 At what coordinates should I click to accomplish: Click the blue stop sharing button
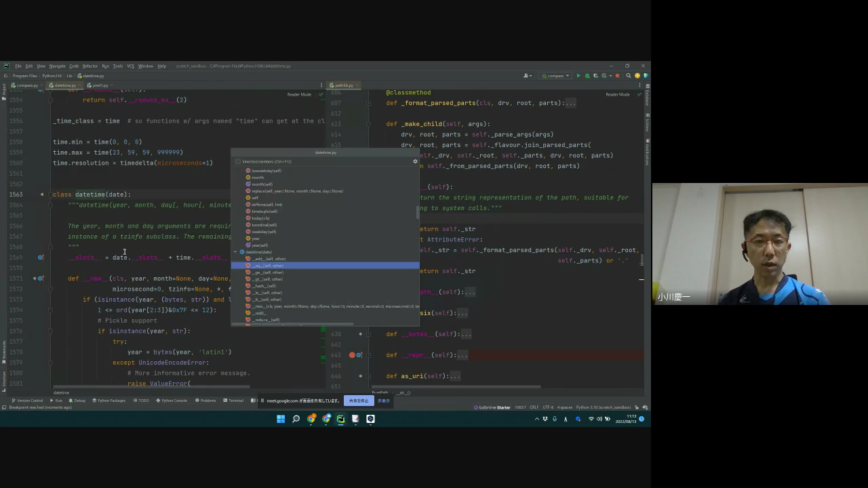[358, 401]
